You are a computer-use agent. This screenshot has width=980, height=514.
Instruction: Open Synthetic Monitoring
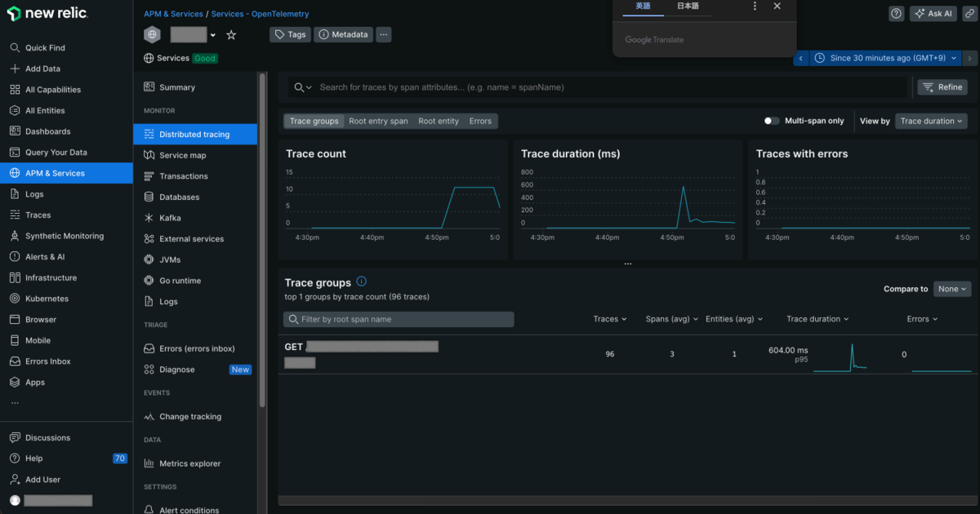click(64, 236)
